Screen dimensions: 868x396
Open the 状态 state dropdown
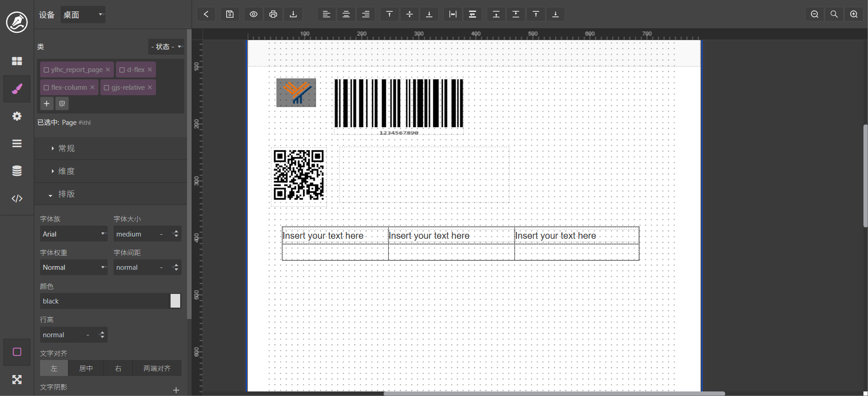coord(166,46)
